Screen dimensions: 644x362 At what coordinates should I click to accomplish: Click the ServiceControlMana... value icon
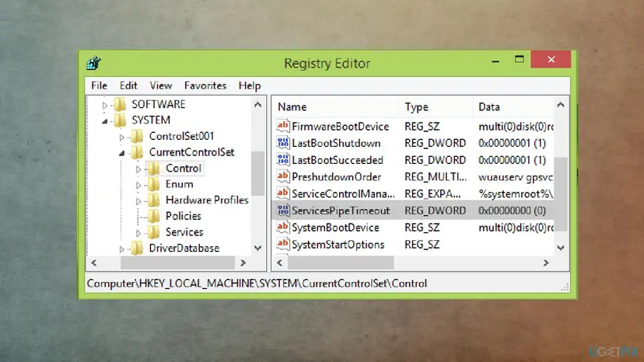tap(282, 193)
